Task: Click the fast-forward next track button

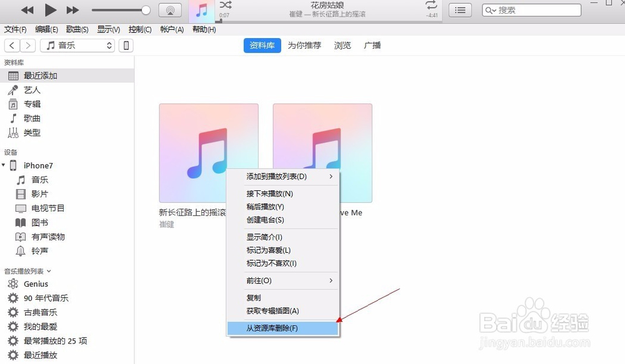Action: click(72, 10)
